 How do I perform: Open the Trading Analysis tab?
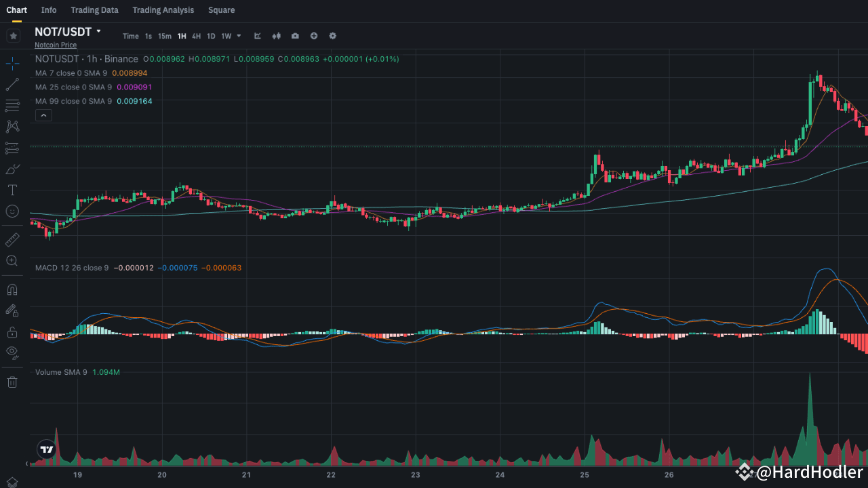click(x=163, y=10)
